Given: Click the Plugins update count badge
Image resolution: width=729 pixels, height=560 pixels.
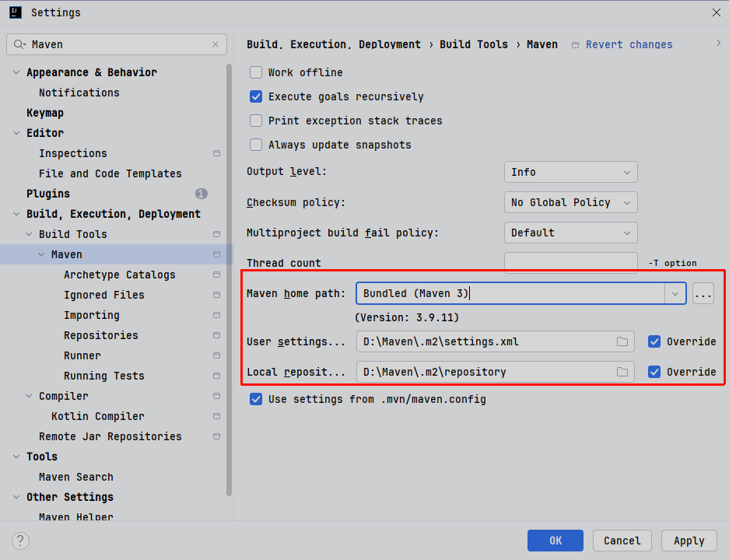Looking at the screenshot, I should pos(202,194).
